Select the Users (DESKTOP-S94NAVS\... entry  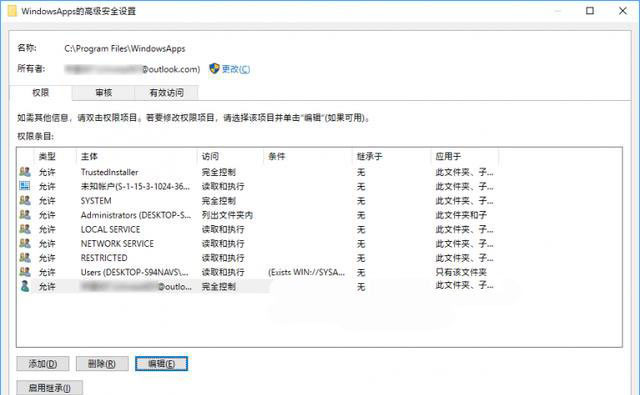coord(257,272)
